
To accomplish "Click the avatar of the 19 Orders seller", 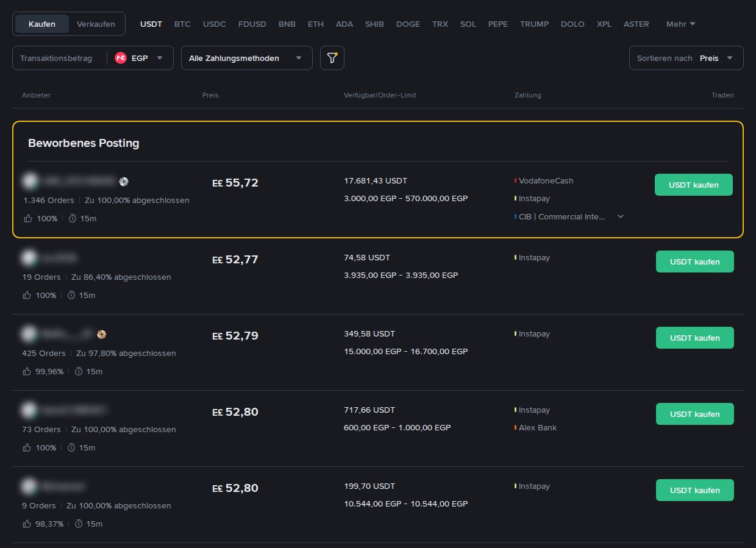I will point(29,258).
